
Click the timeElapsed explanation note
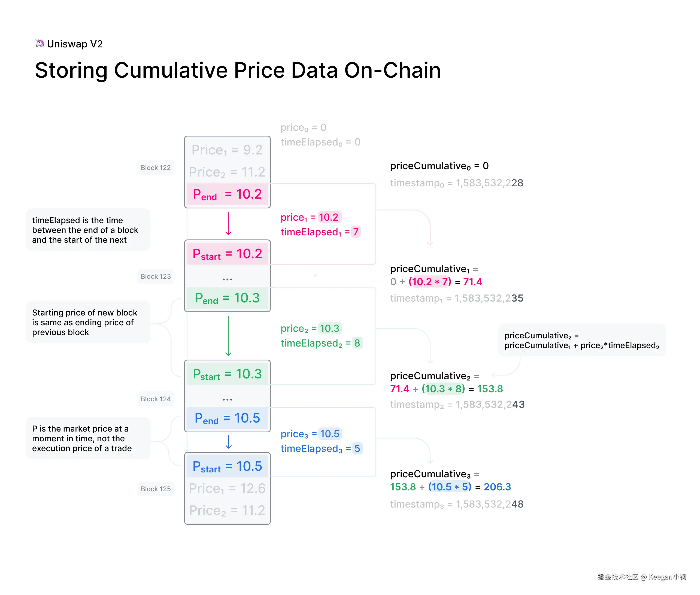pos(88,230)
